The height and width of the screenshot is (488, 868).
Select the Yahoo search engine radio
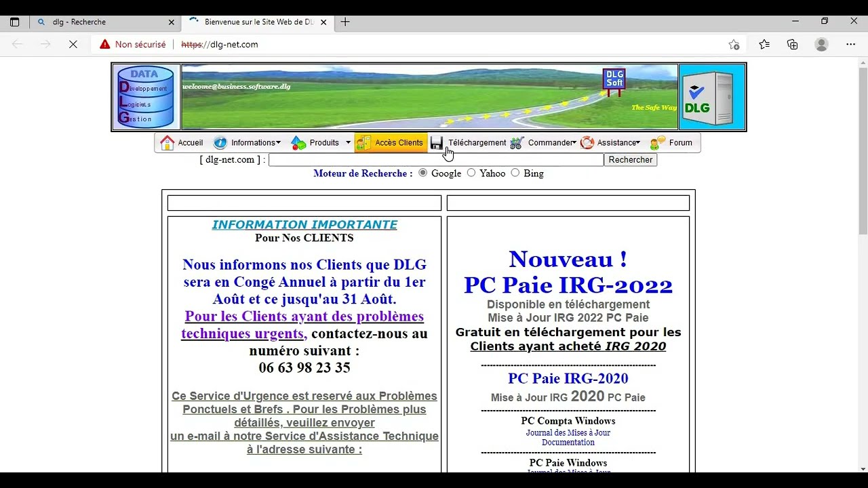pos(471,173)
